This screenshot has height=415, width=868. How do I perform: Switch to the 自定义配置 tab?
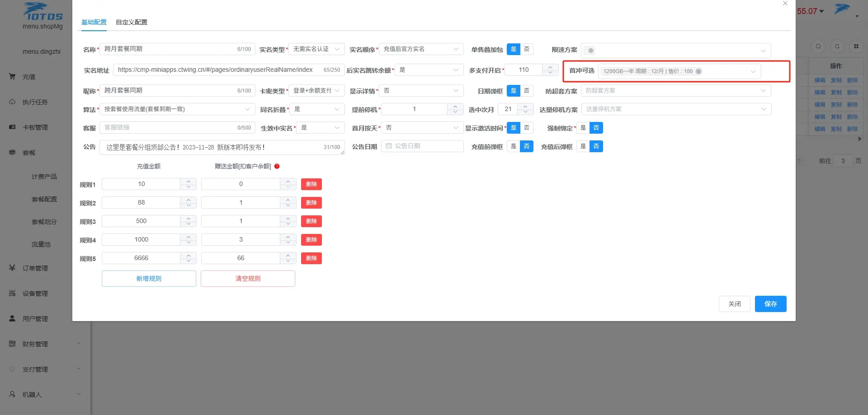coord(132,22)
